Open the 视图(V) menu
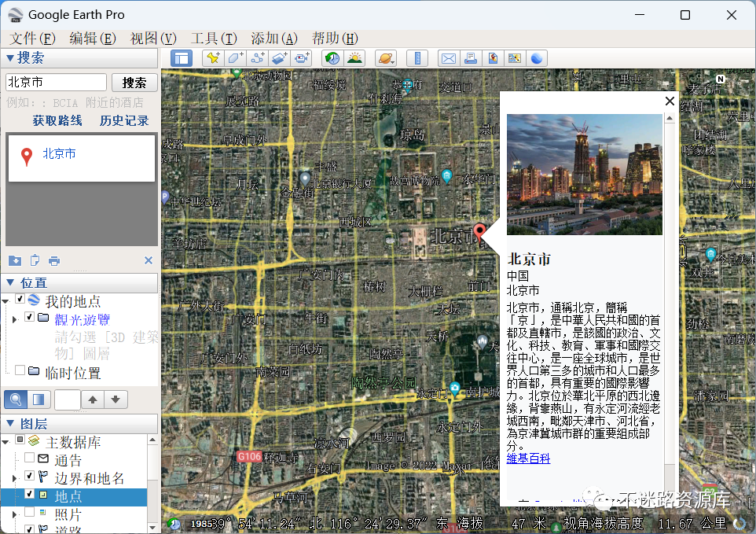This screenshot has width=756, height=534. tap(153, 38)
